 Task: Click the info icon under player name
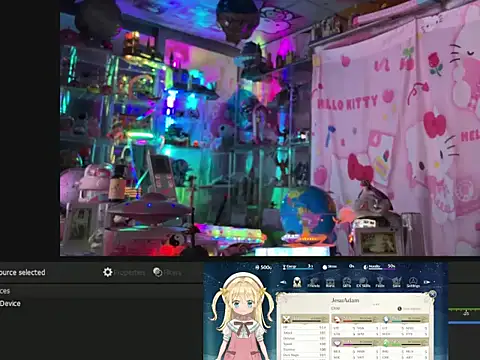point(399,309)
